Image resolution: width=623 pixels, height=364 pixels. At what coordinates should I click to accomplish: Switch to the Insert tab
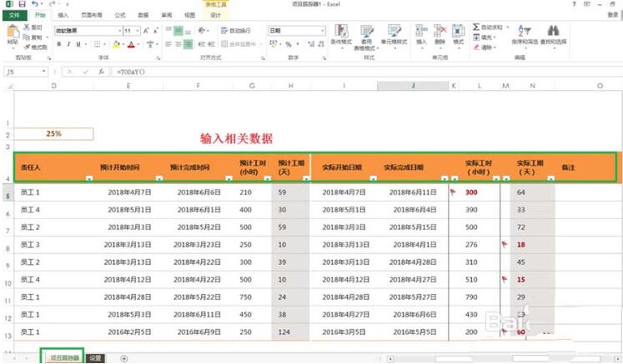tap(63, 15)
